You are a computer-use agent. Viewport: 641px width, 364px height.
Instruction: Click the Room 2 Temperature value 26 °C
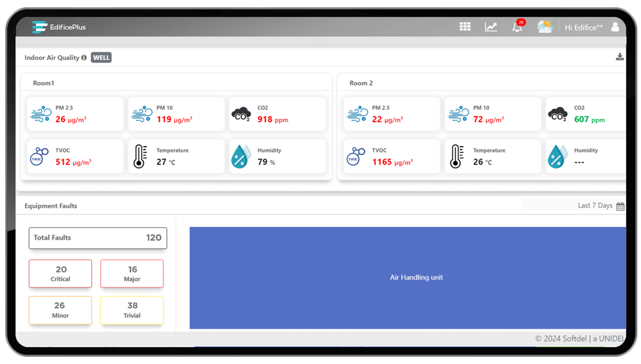coord(483,162)
